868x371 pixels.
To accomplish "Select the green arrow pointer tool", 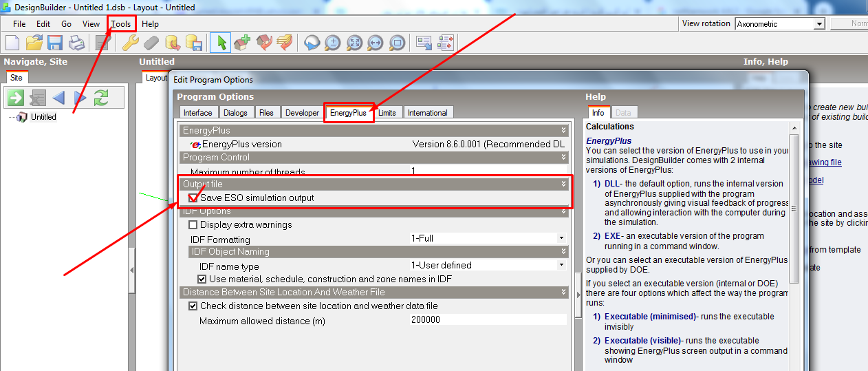I will 220,43.
